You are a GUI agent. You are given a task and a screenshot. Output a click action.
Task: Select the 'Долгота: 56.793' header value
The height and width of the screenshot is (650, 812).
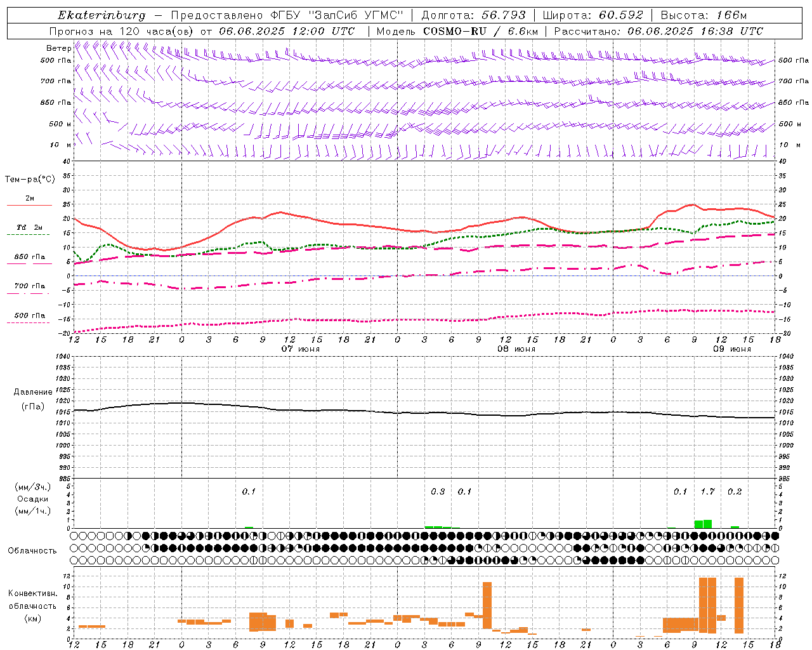(473, 15)
